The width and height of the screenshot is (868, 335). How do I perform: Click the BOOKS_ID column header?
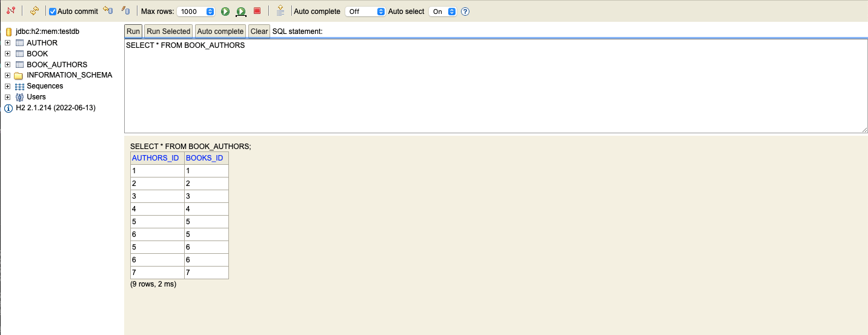pos(207,158)
